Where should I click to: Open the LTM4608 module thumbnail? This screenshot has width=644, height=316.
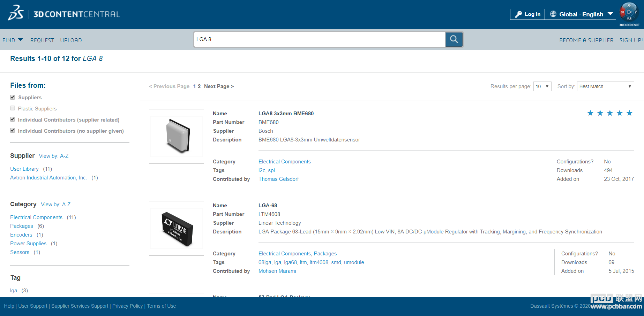(x=177, y=228)
